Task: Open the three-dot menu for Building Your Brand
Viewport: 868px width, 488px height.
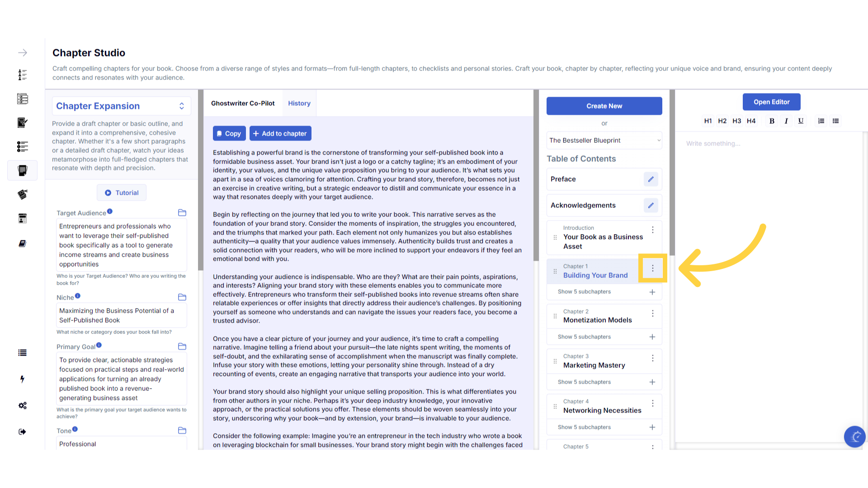Action: point(652,268)
